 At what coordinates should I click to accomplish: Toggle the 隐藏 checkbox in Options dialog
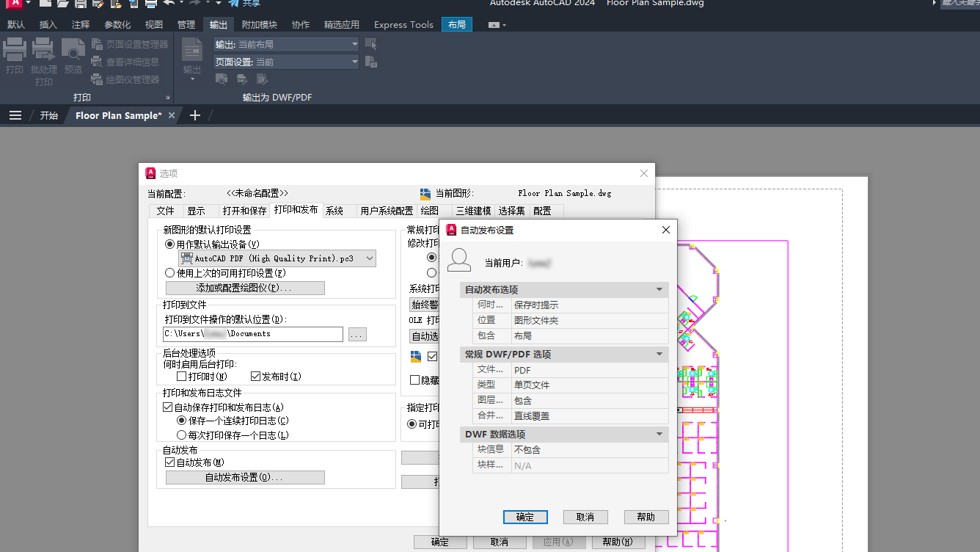pos(415,380)
